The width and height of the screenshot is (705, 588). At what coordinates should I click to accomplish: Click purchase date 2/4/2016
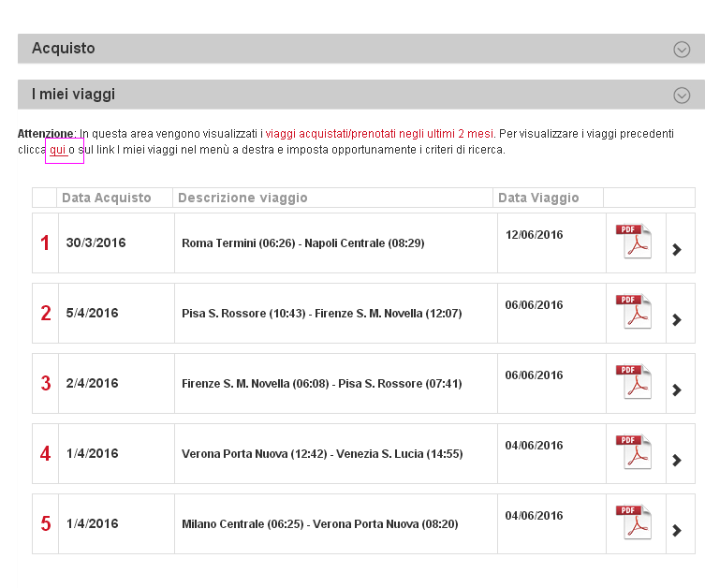92,383
